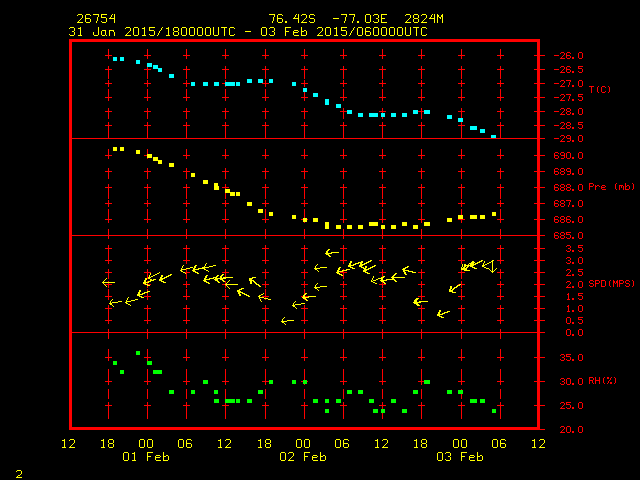Viewport: 640px width, 480px height.
Task: Click the 20.0 humidity tick label
Action: point(571,430)
